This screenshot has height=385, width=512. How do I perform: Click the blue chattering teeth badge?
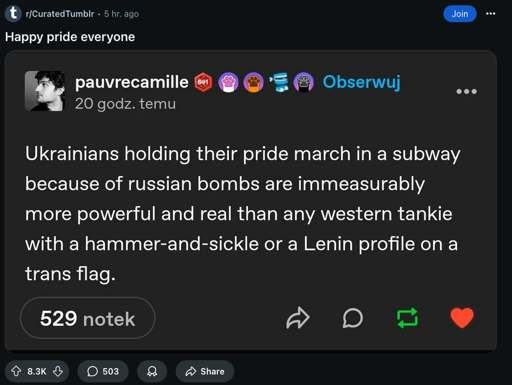pyautogui.click(x=279, y=82)
